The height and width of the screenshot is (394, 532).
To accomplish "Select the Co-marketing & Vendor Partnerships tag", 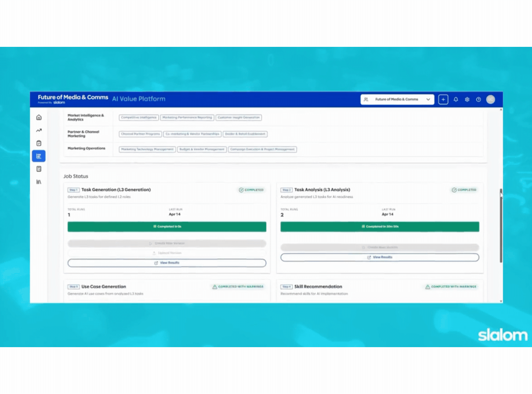I will (192, 134).
